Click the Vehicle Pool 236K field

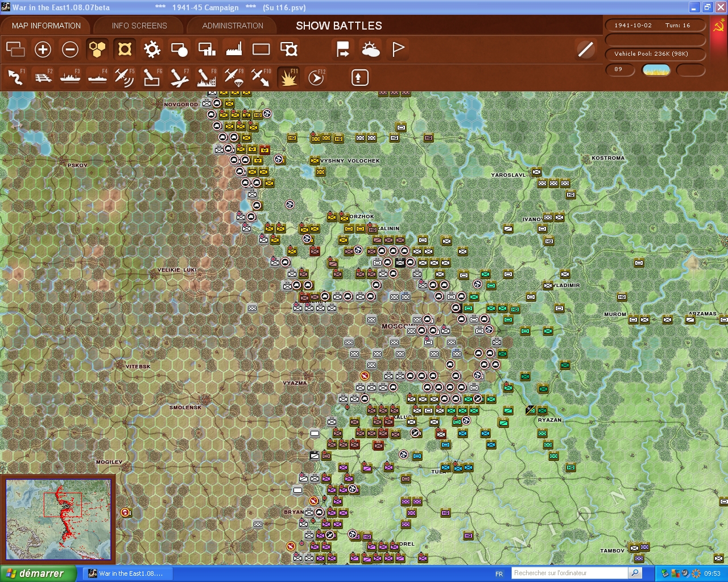click(655, 54)
